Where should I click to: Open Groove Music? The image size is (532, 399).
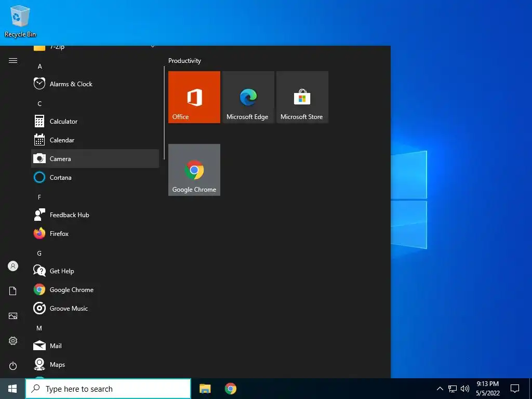(x=95, y=308)
